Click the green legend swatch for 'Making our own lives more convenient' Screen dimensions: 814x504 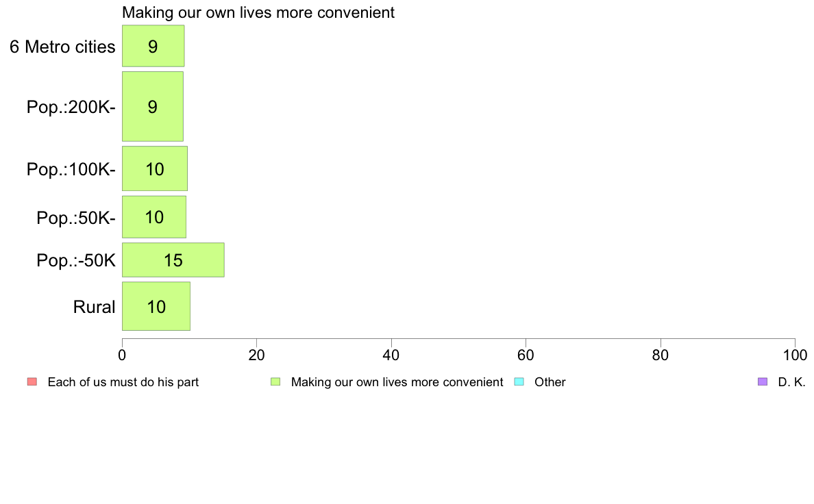tap(275, 382)
